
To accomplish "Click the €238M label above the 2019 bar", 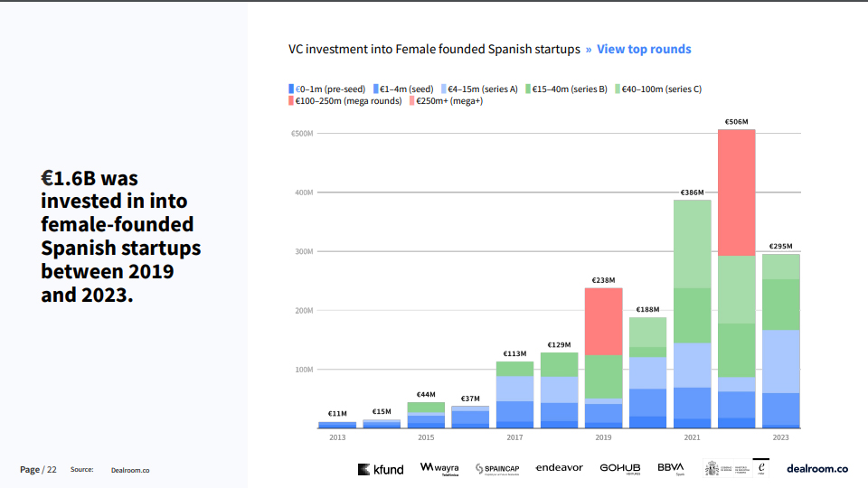I will pyautogui.click(x=603, y=280).
